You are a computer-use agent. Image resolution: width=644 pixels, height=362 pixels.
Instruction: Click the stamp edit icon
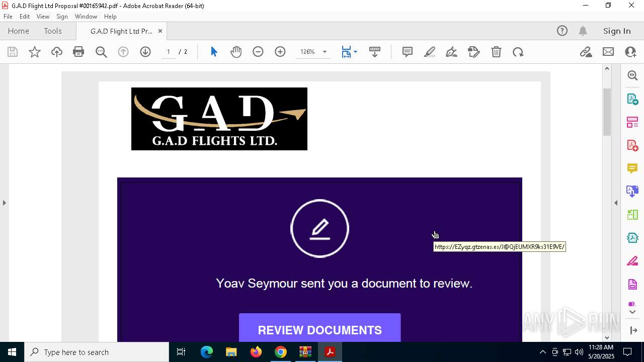474,52
